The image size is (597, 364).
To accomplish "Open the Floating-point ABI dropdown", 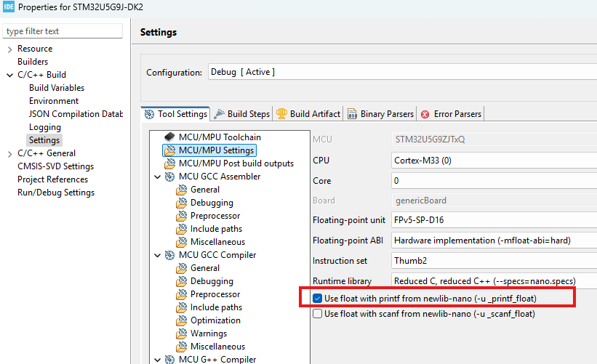I will point(494,240).
